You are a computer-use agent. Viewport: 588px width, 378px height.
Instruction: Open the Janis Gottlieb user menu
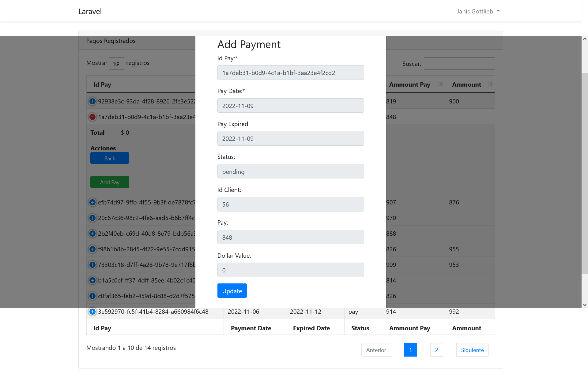(x=478, y=11)
